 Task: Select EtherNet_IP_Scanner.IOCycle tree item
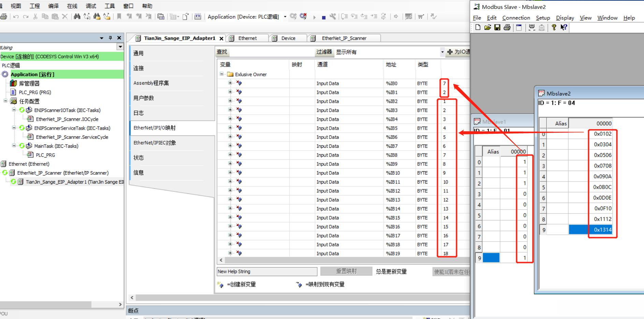coord(67,119)
